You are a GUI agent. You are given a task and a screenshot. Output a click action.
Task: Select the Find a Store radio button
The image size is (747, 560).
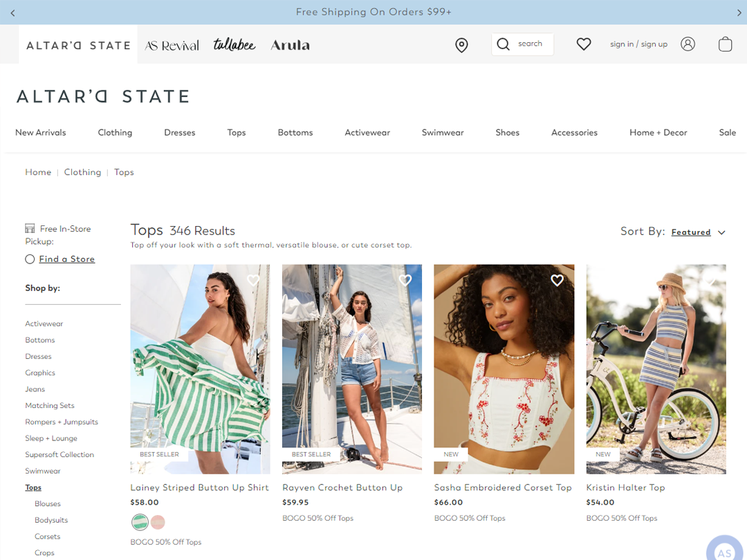coord(30,259)
